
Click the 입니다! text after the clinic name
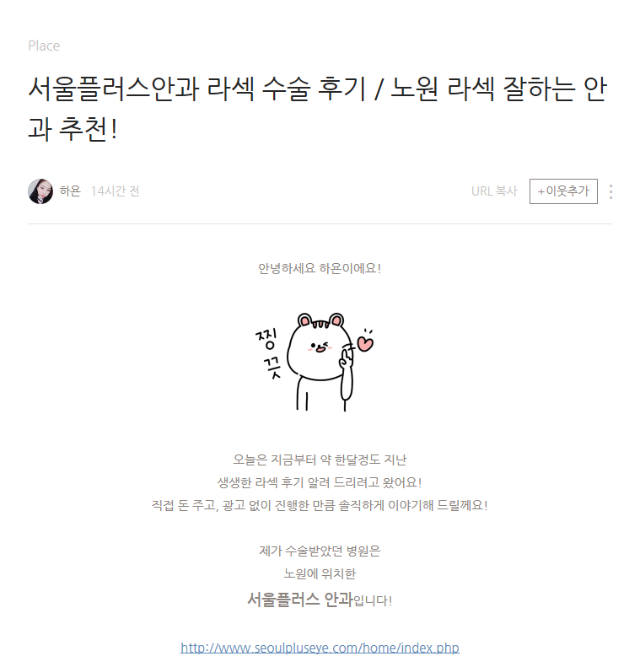pos(372,600)
